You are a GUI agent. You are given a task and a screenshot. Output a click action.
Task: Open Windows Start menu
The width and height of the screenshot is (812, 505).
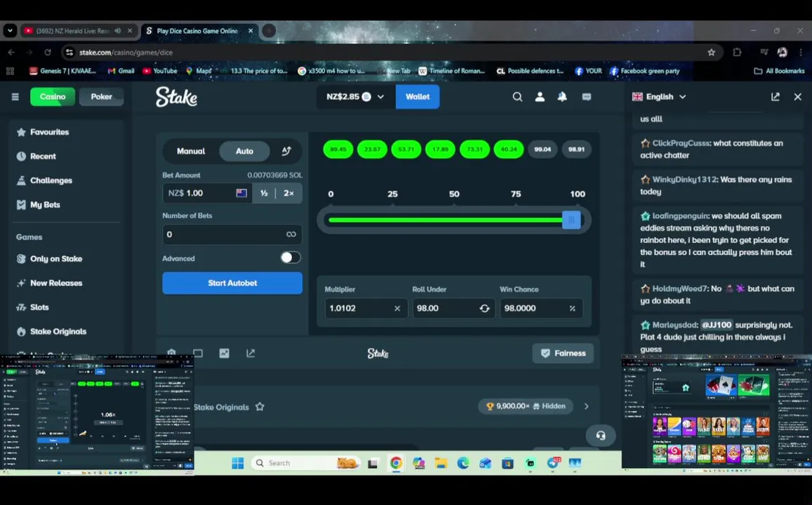(x=238, y=463)
